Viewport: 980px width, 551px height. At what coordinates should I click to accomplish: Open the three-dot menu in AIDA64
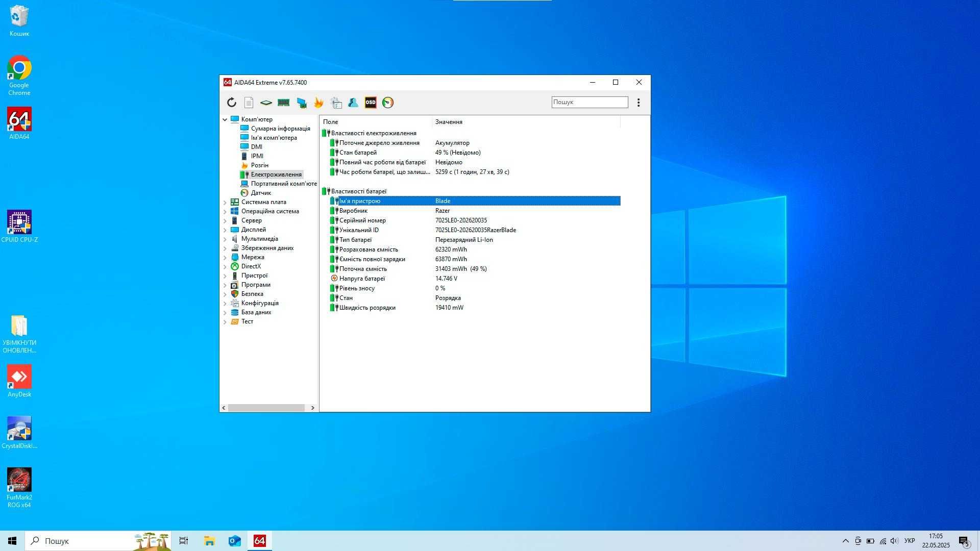tap(638, 103)
